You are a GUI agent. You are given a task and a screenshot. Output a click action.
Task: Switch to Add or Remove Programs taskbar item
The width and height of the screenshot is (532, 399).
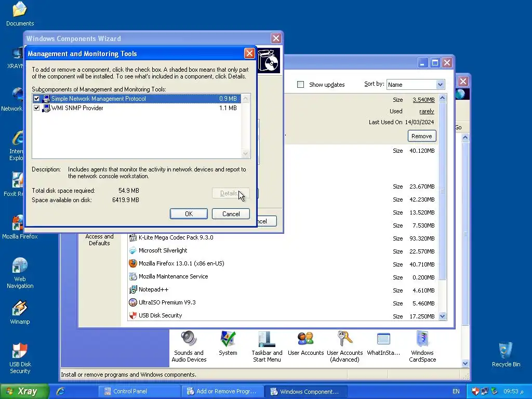click(x=222, y=391)
